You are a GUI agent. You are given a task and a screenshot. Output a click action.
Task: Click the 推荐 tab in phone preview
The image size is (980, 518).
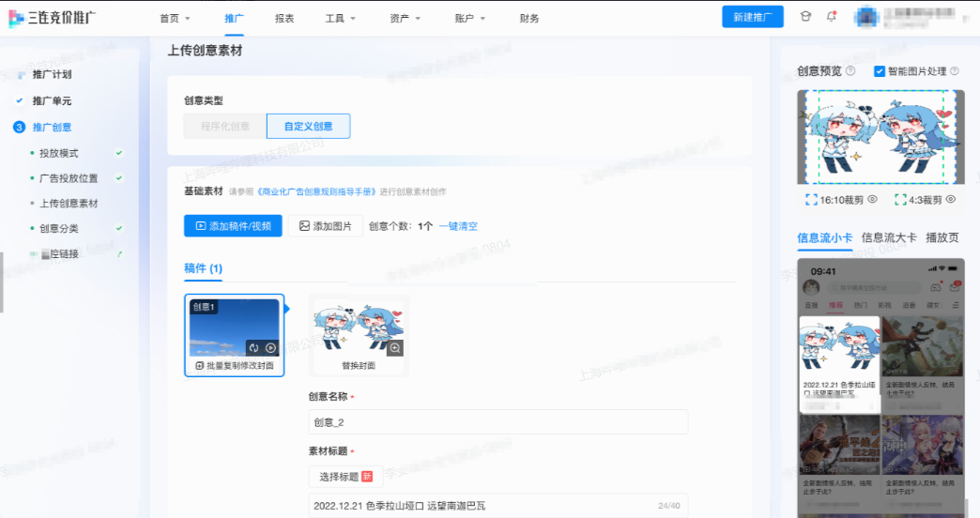click(835, 306)
